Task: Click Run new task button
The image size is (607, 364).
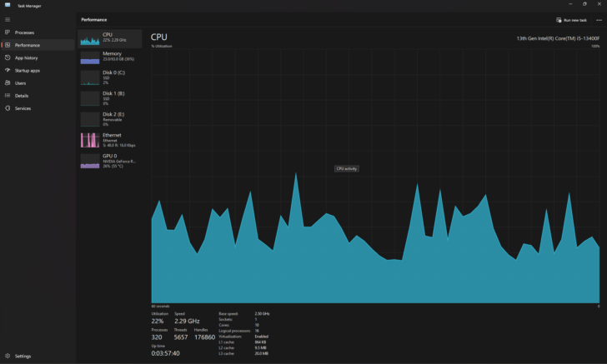Action: click(x=572, y=19)
